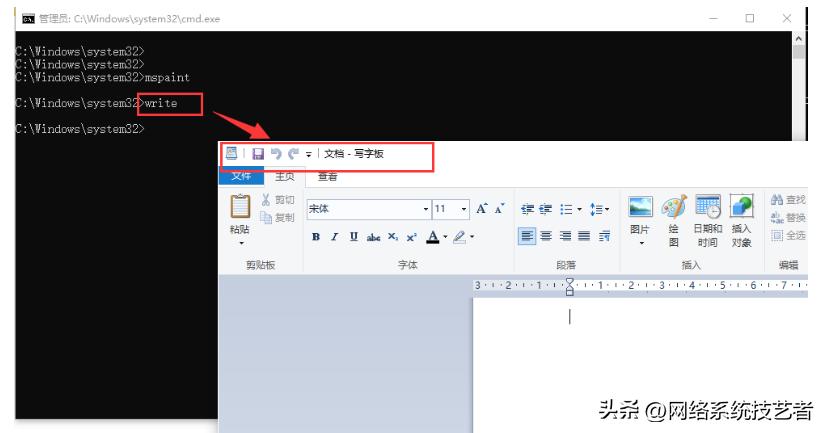826x433 pixels.
Task: Center align the text
Action: pyautogui.click(x=546, y=236)
